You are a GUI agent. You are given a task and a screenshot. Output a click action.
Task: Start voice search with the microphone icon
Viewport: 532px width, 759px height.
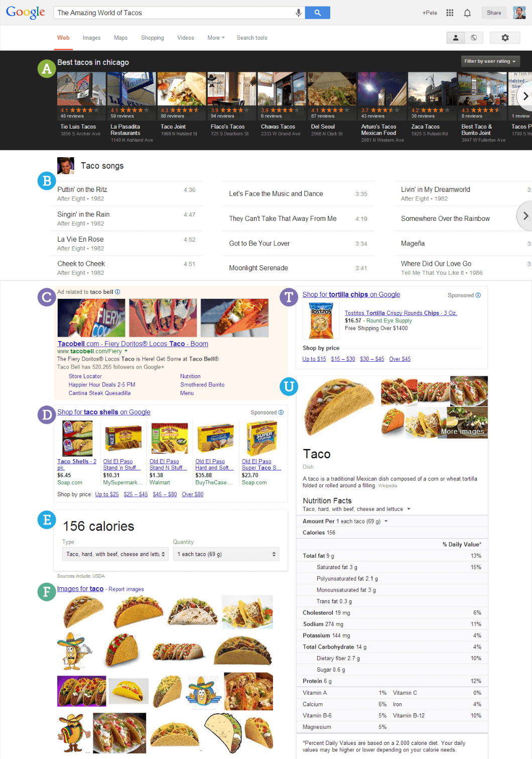point(298,13)
